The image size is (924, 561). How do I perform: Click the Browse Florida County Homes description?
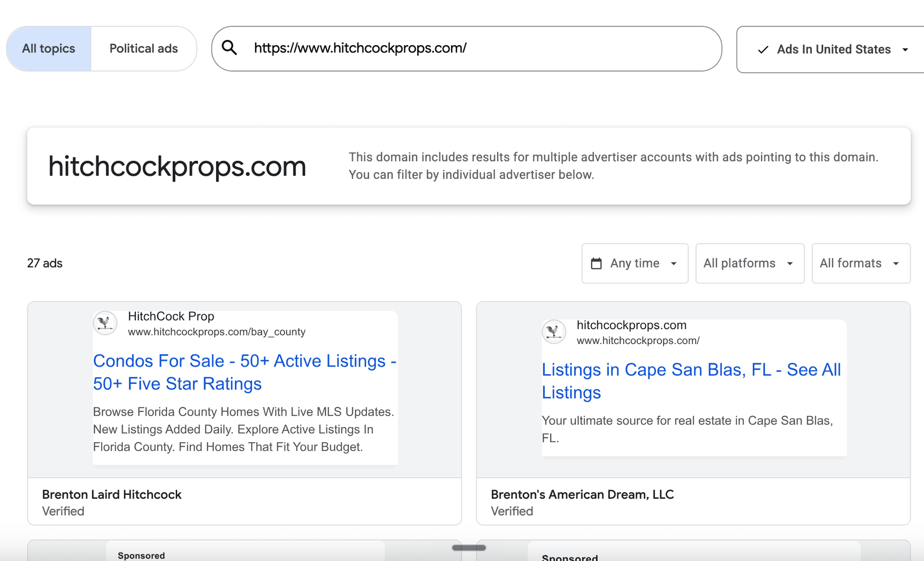coord(244,429)
